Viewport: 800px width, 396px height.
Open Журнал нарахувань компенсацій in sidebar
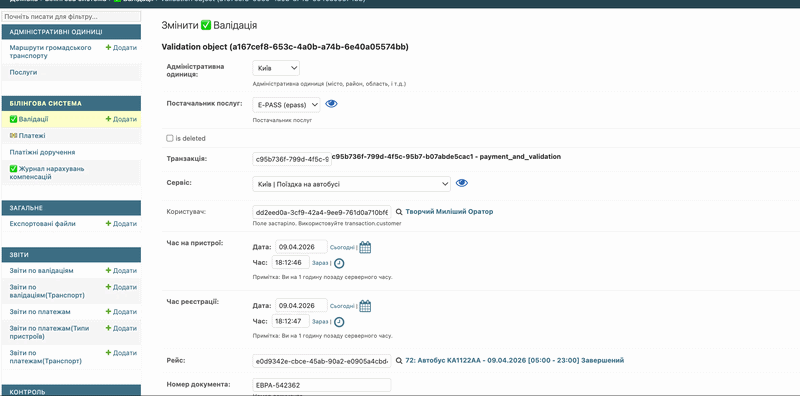click(x=47, y=172)
